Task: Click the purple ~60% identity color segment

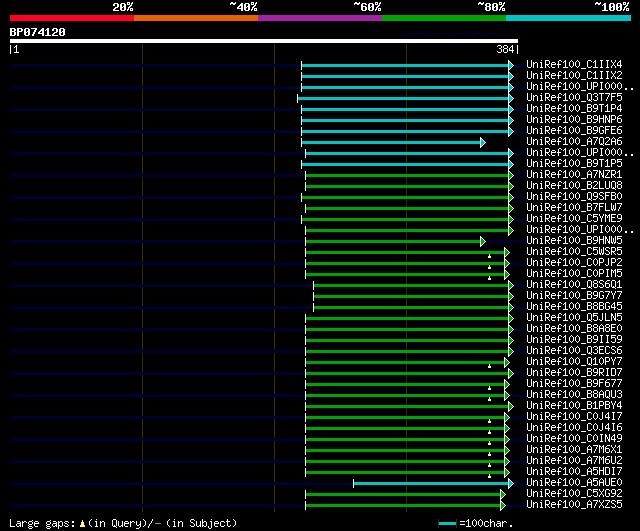Action: pos(320,18)
